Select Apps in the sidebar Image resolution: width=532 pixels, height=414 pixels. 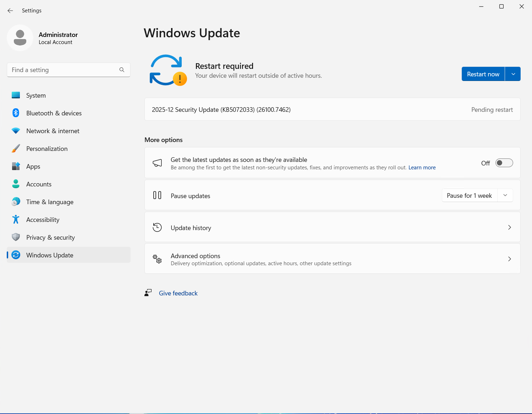(68, 166)
